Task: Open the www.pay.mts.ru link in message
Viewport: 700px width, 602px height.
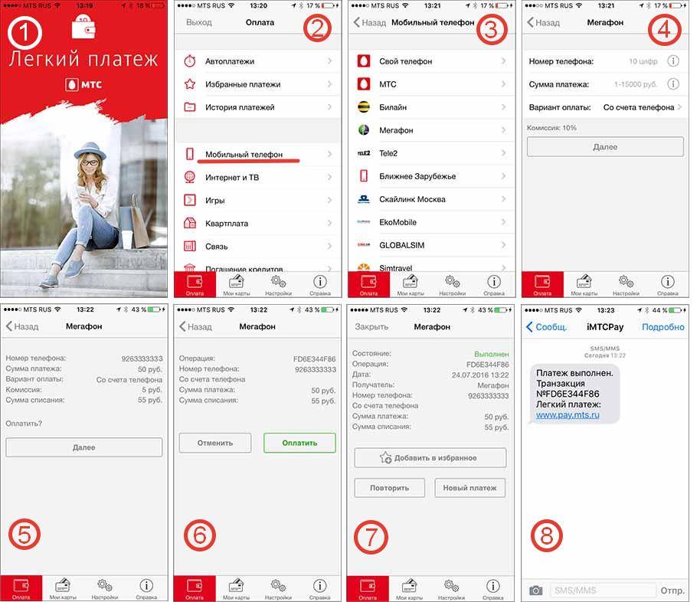Action: (568, 415)
